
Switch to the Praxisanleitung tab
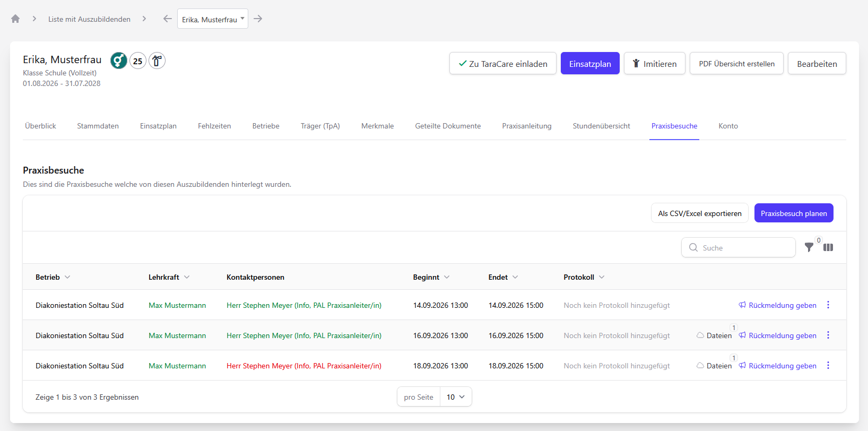point(527,126)
